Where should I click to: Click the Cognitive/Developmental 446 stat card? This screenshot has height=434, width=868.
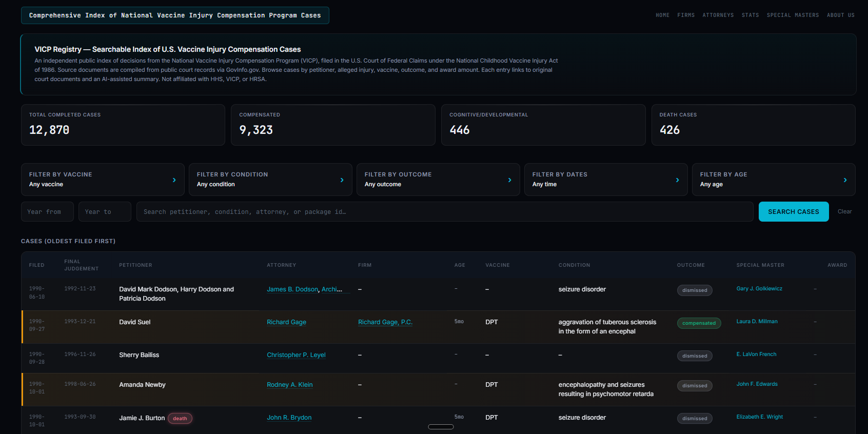coord(543,125)
